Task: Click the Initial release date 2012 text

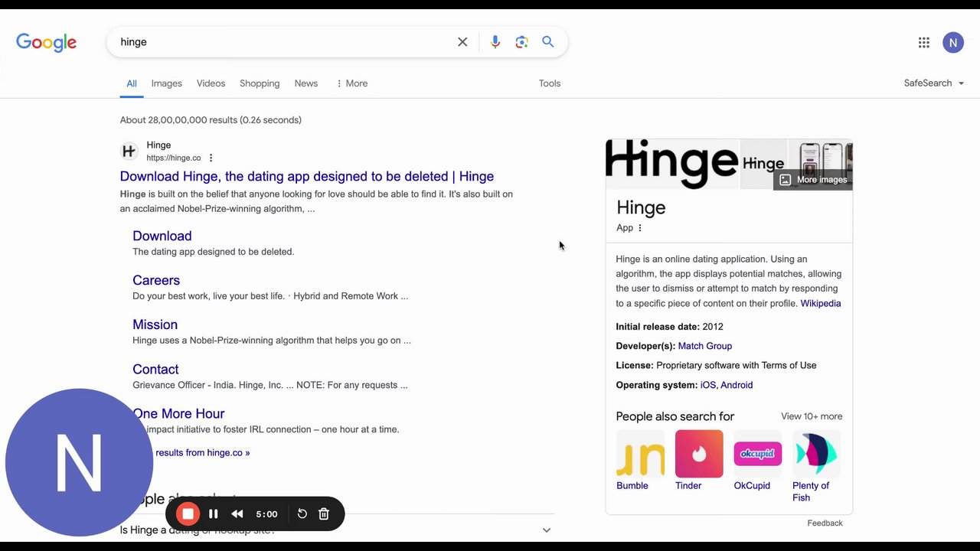Action: [x=670, y=327]
